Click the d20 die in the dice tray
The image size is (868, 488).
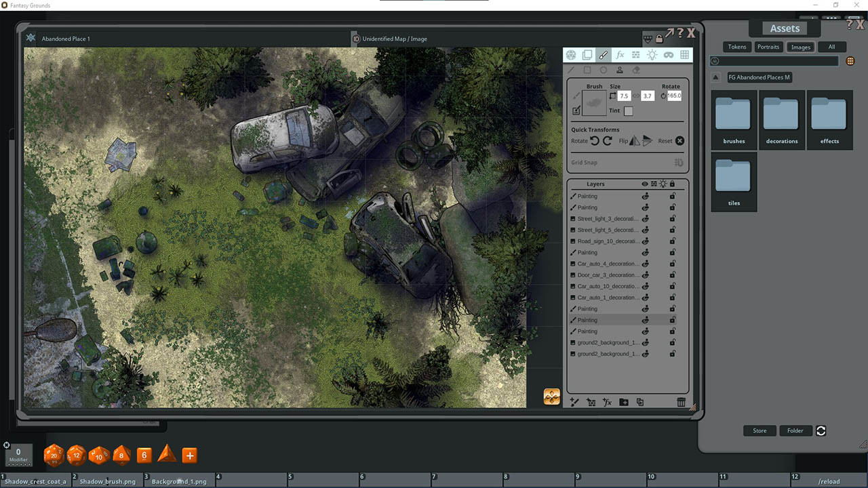pyautogui.click(x=54, y=455)
